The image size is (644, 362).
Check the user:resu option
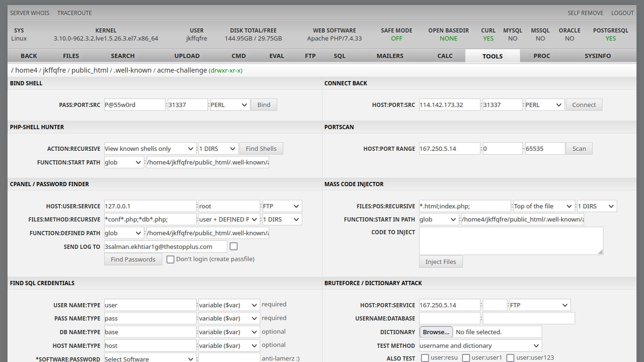pyautogui.click(x=425, y=358)
